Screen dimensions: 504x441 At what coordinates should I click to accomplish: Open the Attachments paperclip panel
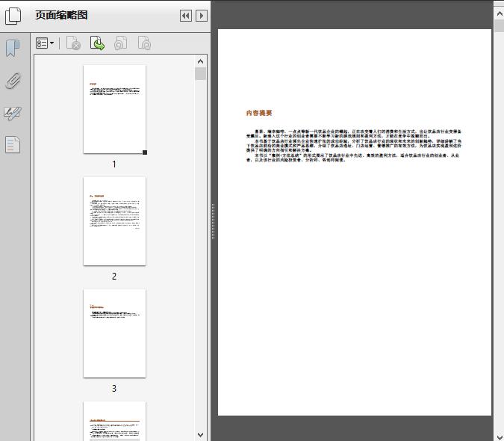(x=13, y=81)
